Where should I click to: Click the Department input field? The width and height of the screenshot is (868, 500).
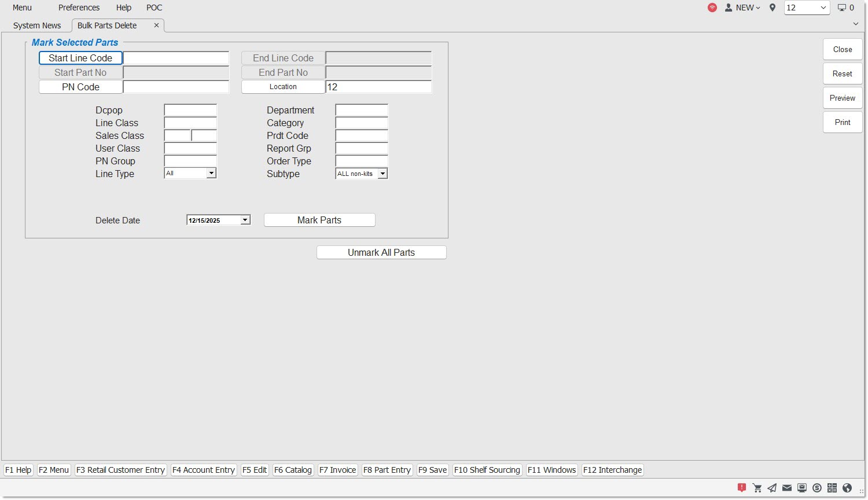click(362, 110)
